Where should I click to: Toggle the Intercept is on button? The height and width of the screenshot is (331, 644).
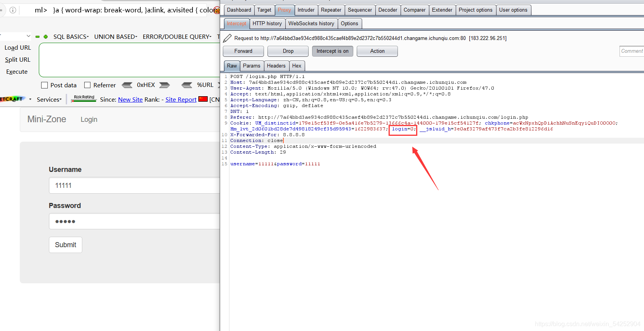(333, 51)
